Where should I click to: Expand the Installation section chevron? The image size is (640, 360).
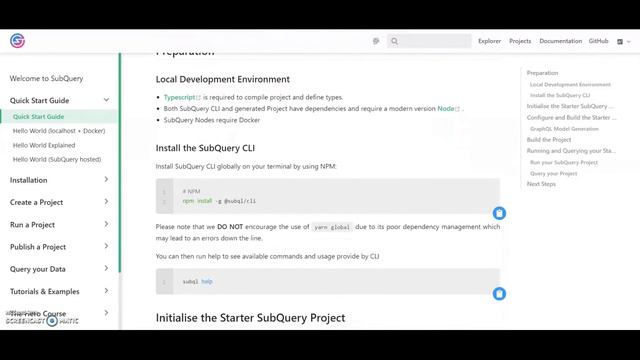pyautogui.click(x=106, y=180)
